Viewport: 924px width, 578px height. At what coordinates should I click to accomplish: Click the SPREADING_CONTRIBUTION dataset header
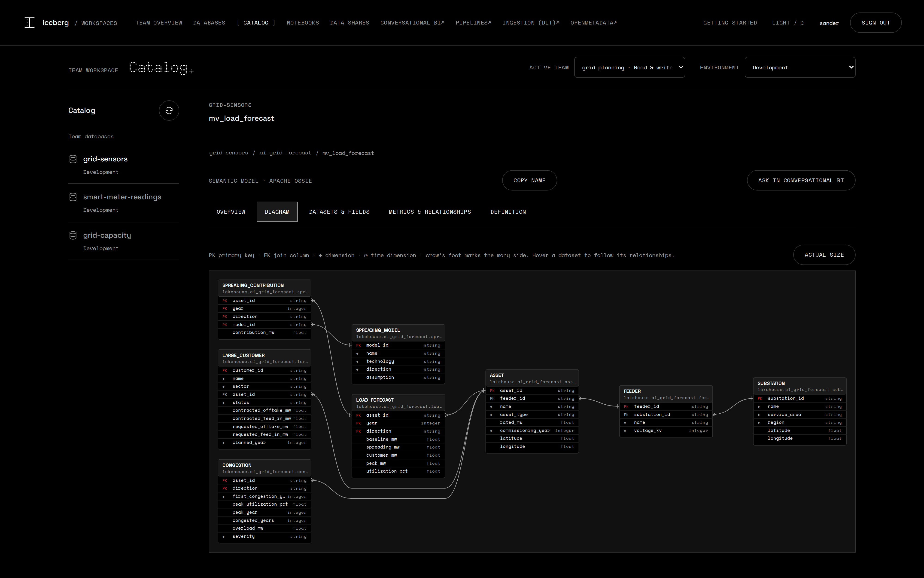point(264,288)
